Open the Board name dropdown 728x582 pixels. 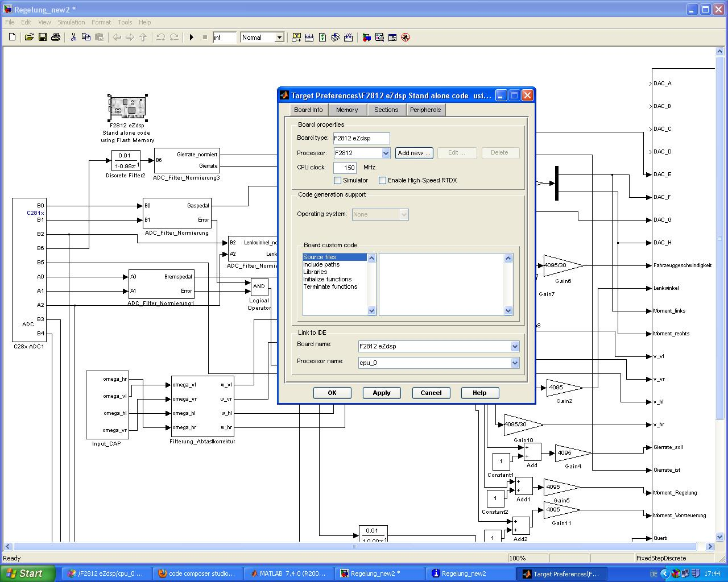515,347
